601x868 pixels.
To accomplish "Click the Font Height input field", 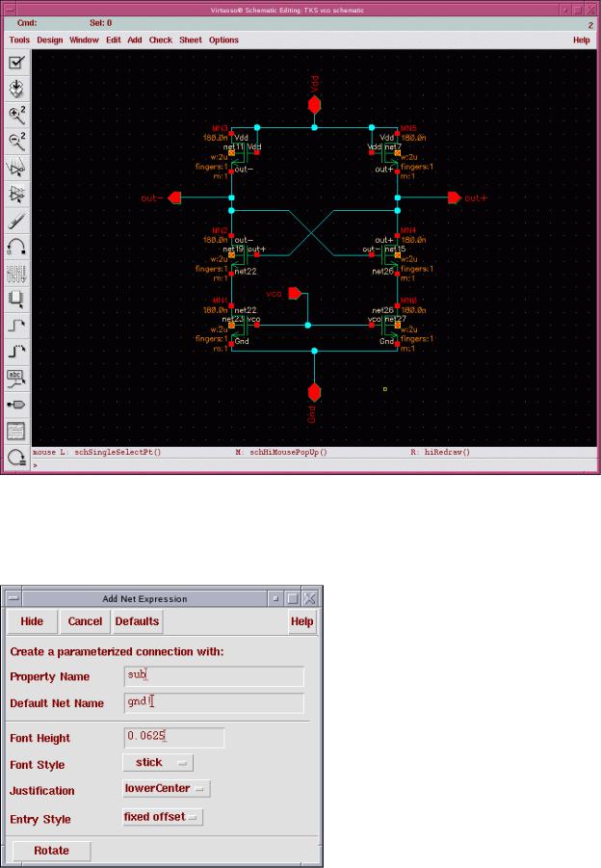I will (x=174, y=737).
